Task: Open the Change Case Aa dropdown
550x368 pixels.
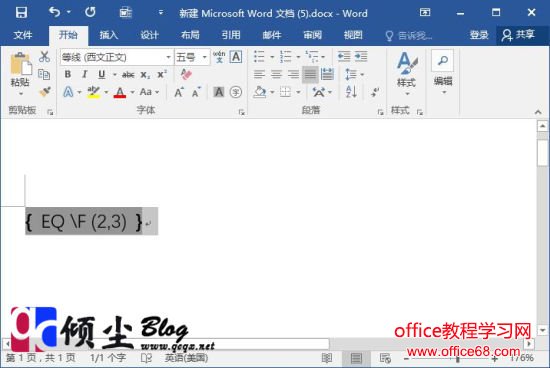Action: coord(149,92)
